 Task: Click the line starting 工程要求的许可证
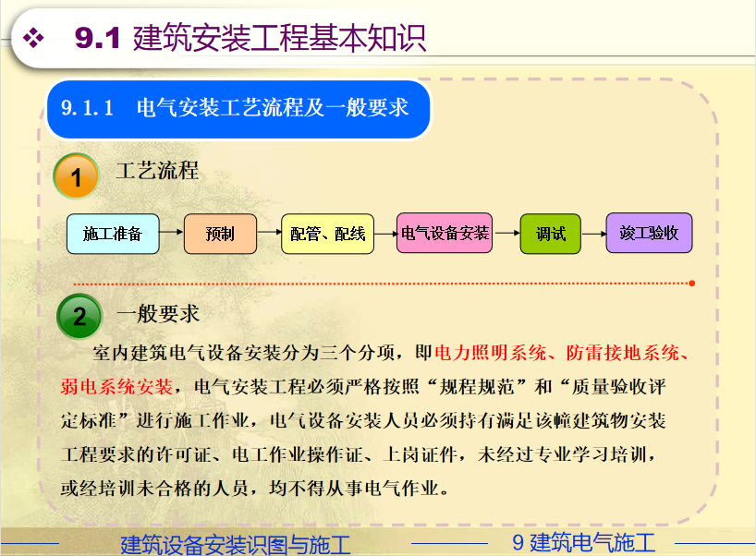click(359, 454)
